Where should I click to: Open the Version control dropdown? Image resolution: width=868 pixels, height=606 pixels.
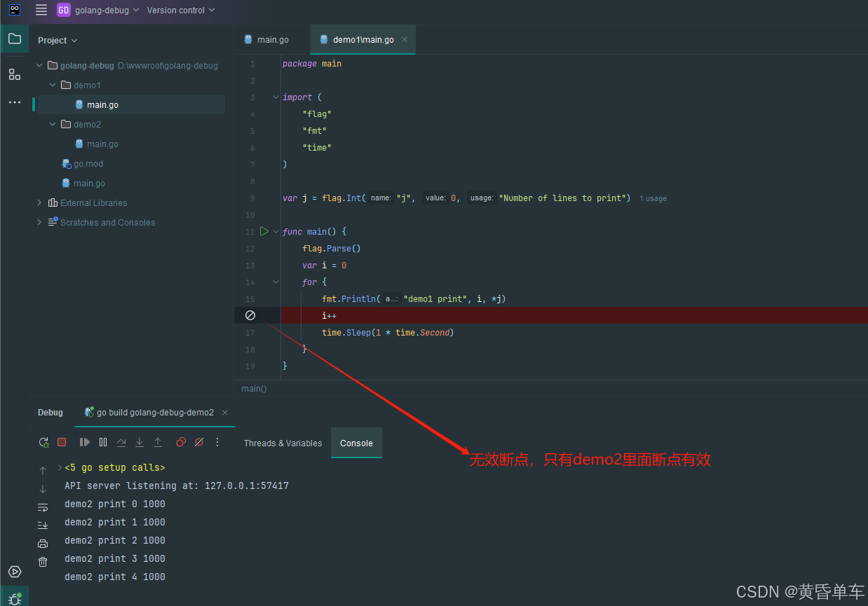tap(181, 10)
